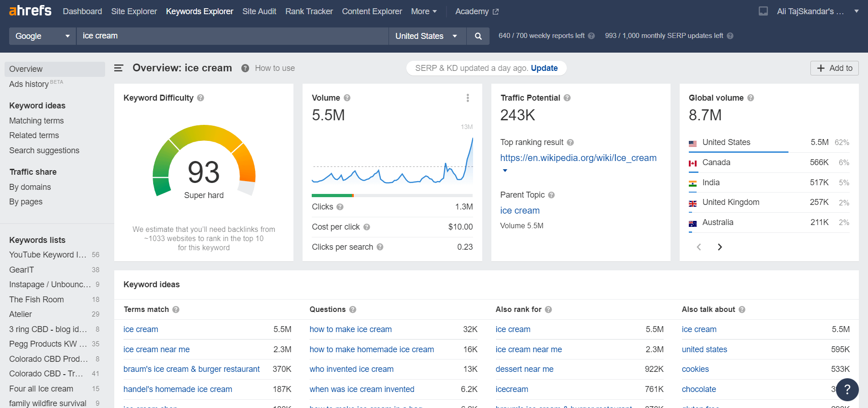Click Keyword Difficulty help icon
This screenshot has width=868, height=408.
(x=201, y=98)
